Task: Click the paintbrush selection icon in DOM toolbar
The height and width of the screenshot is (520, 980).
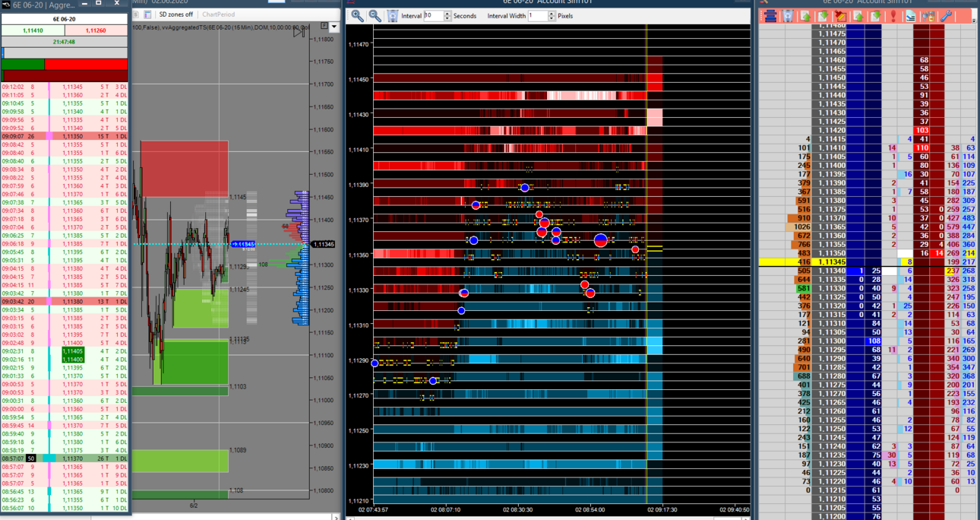Action: [x=840, y=16]
